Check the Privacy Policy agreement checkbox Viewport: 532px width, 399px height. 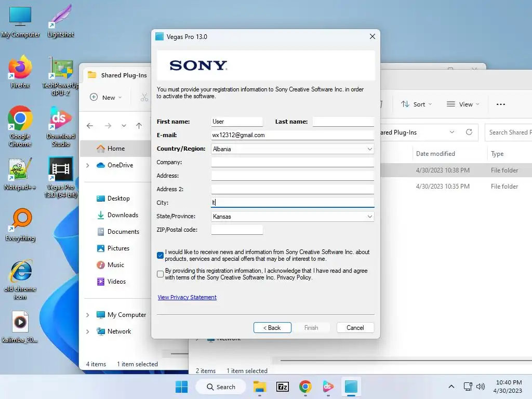160,274
